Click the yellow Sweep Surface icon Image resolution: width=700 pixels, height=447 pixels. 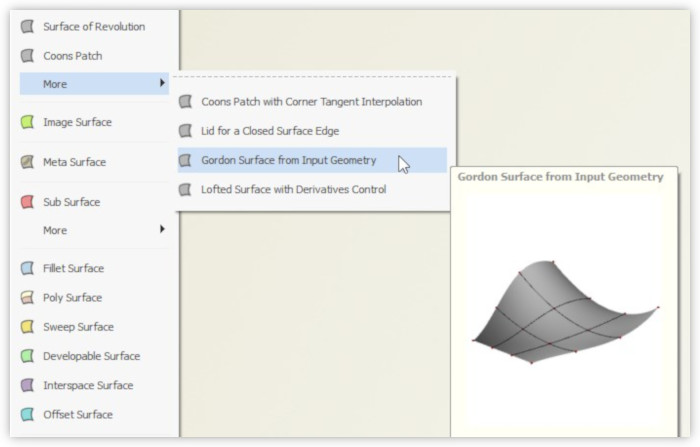click(27, 326)
